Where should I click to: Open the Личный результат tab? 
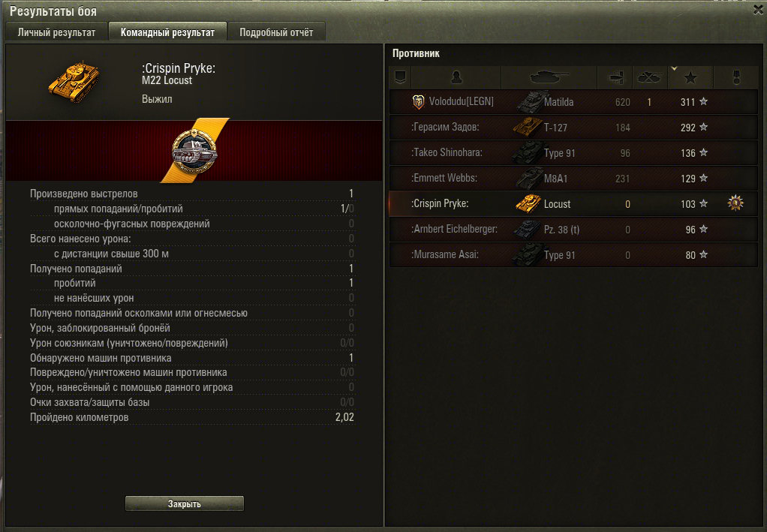coord(56,32)
